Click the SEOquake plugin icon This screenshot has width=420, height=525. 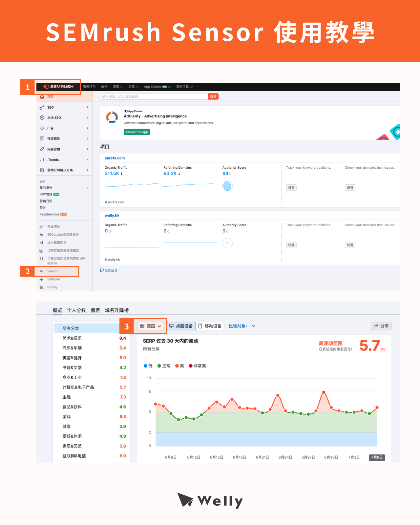tap(41, 235)
